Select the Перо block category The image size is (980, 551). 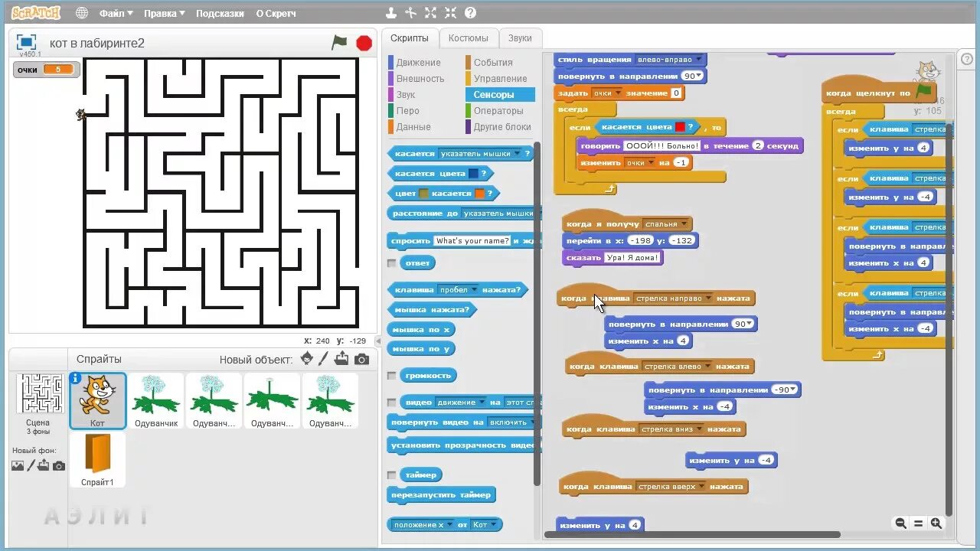(407, 111)
